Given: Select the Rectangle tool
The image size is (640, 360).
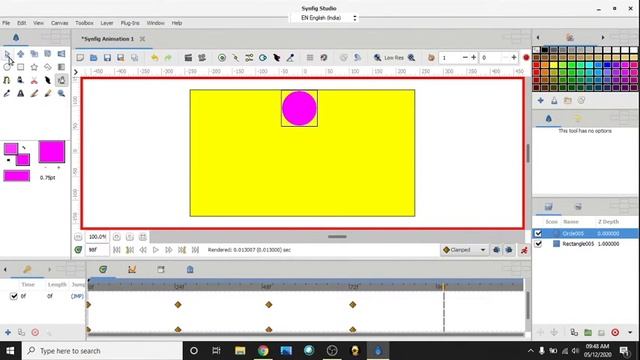Looking at the screenshot, I should click(20, 67).
